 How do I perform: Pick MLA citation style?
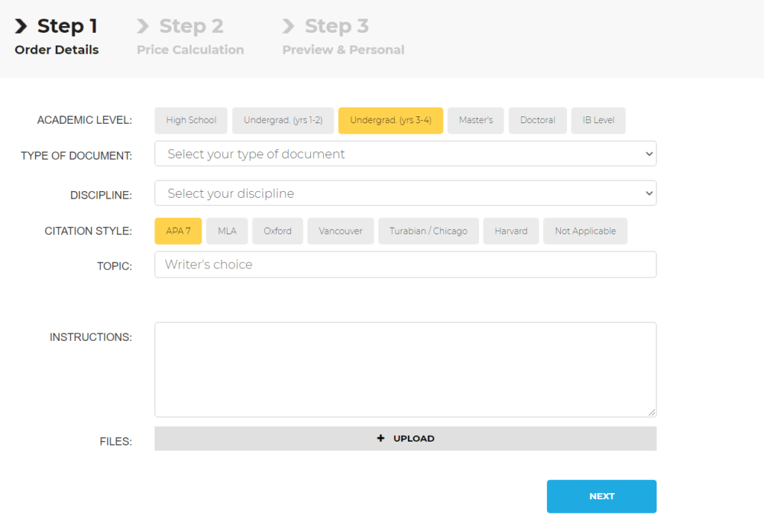click(x=227, y=231)
